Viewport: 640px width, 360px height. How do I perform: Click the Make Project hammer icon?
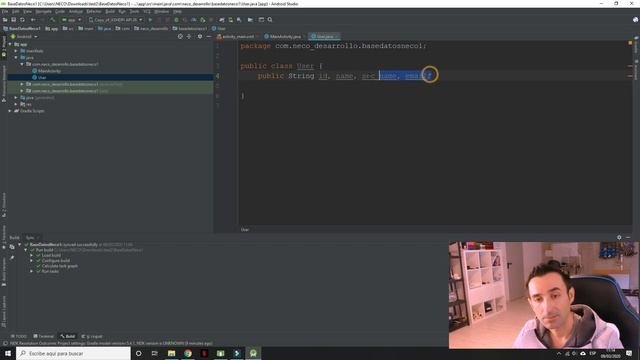pos(52,20)
